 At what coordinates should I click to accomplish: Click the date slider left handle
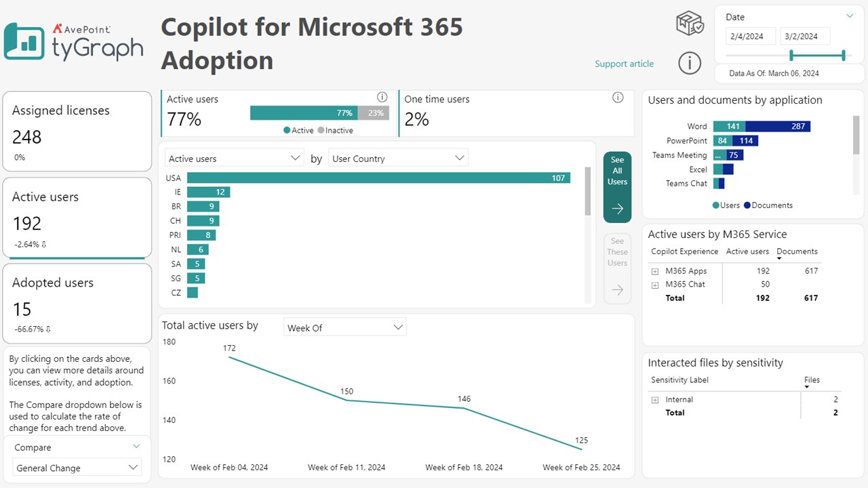(x=791, y=56)
